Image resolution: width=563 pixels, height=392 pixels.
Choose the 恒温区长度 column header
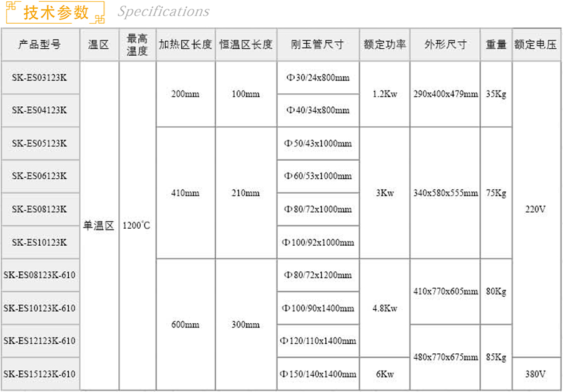pos(246,44)
